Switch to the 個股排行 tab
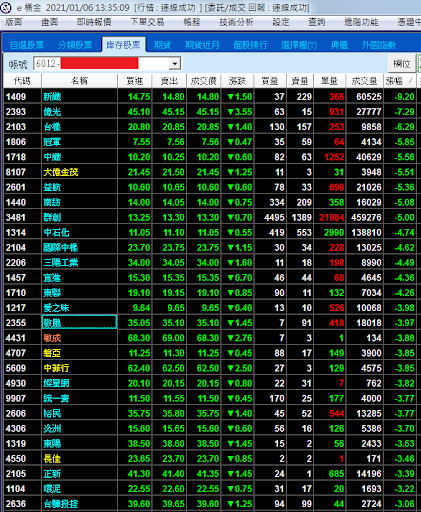This screenshot has width=421, height=512. (250, 45)
